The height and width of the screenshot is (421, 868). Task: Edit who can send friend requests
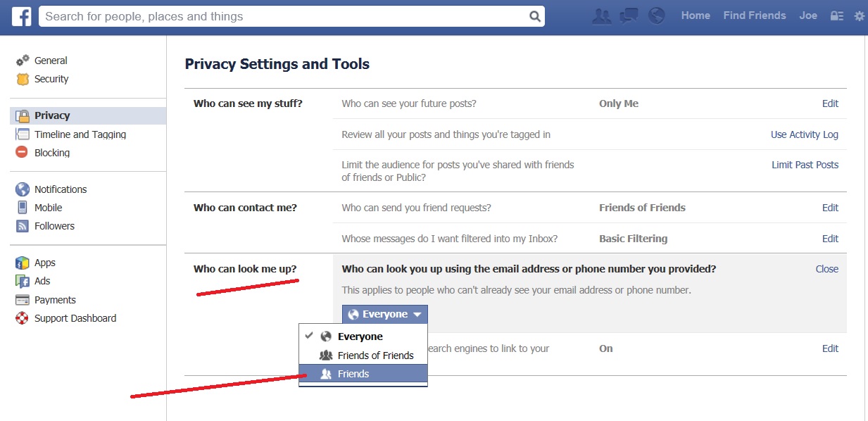point(830,208)
